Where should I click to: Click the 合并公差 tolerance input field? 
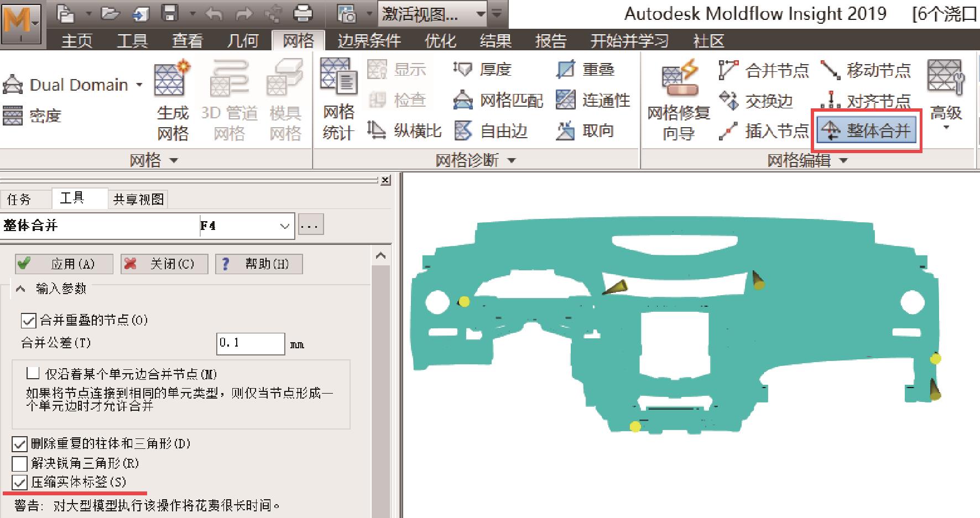click(x=251, y=343)
